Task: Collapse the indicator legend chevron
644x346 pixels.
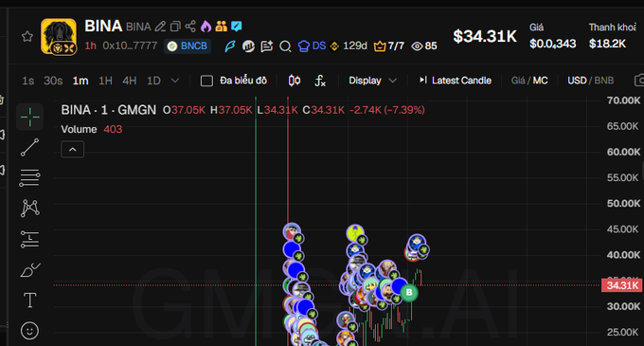Action: [x=73, y=150]
